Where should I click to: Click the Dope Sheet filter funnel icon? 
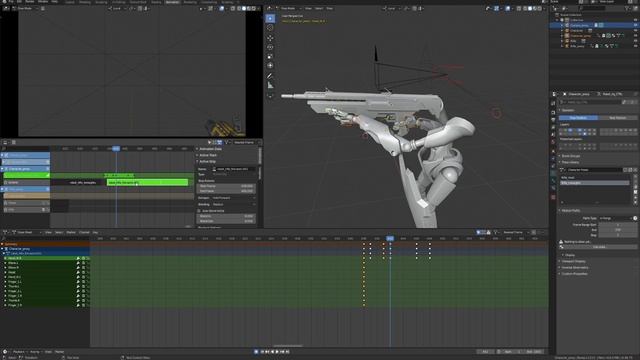tap(496, 232)
